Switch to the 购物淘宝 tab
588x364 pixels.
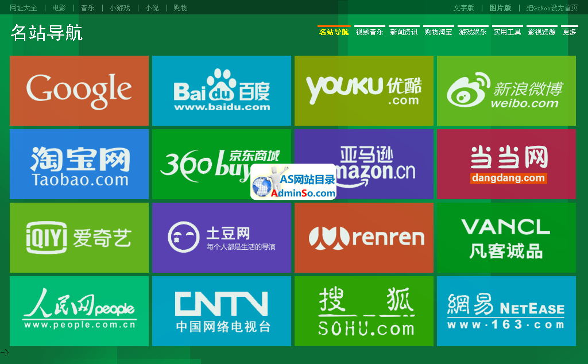point(438,32)
